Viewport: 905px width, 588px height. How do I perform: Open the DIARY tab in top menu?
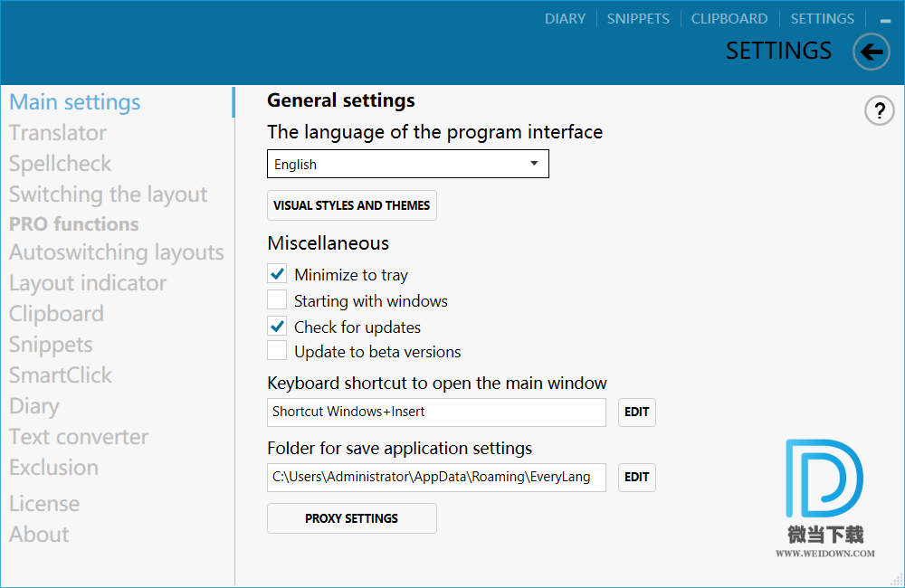(565, 19)
